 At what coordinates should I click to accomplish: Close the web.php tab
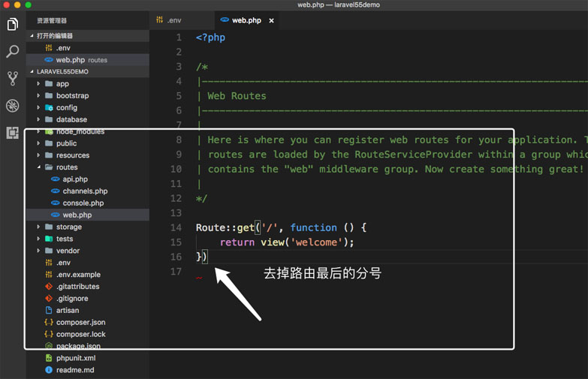tap(272, 20)
